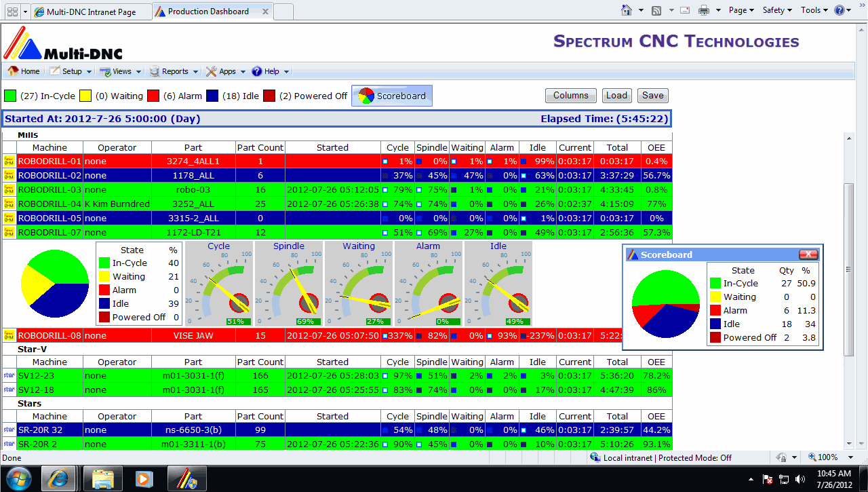Close the Production Dashboard tab
The width and height of the screenshot is (868, 492).
click(265, 12)
